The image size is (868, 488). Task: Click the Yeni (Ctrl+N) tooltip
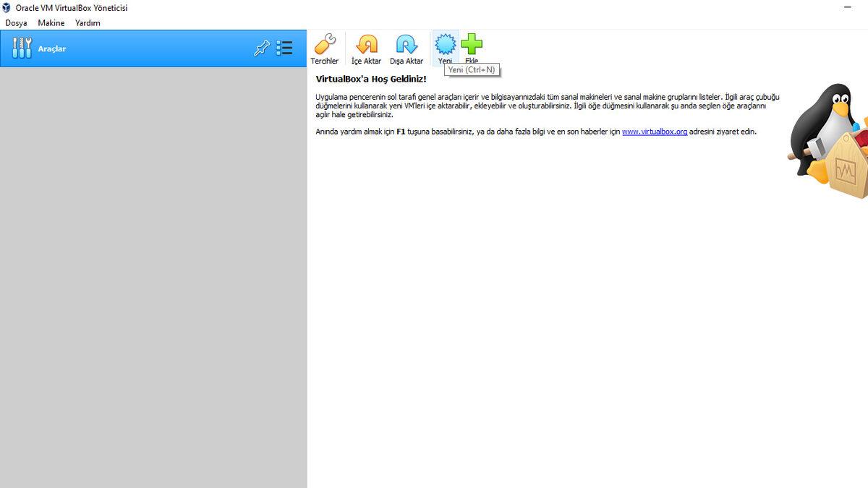pos(472,70)
